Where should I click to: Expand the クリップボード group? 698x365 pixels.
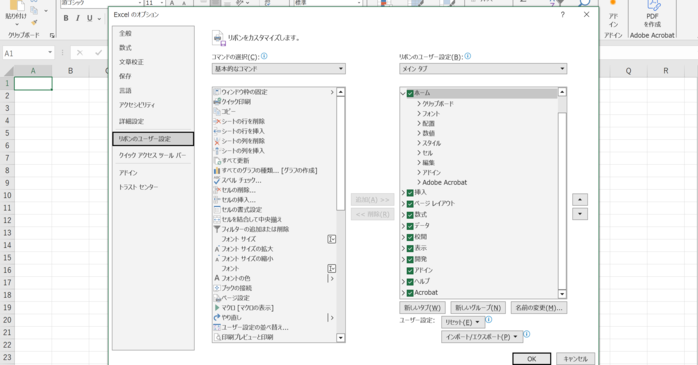coord(419,104)
